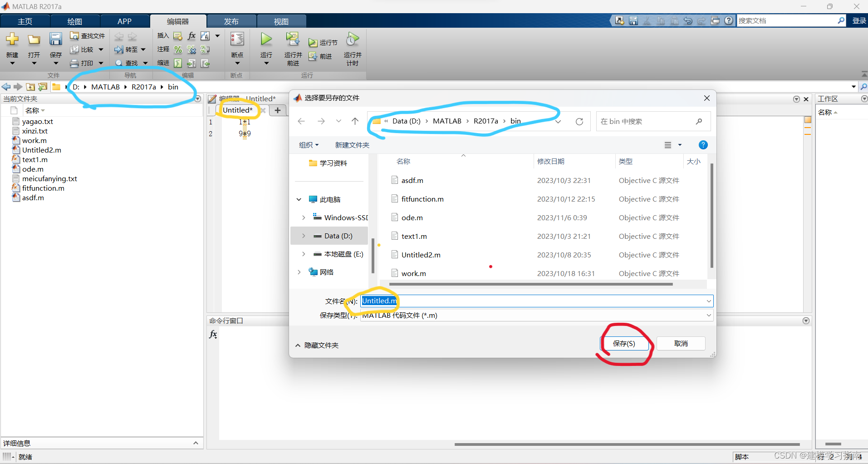
Task: Click the save icon in quick access toolbar
Action: 633,20
